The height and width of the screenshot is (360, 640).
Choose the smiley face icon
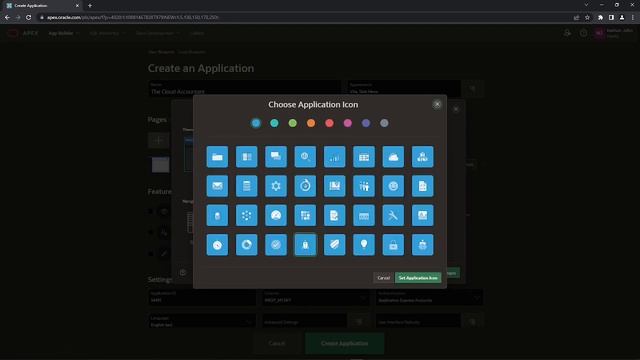click(x=393, y=186)
